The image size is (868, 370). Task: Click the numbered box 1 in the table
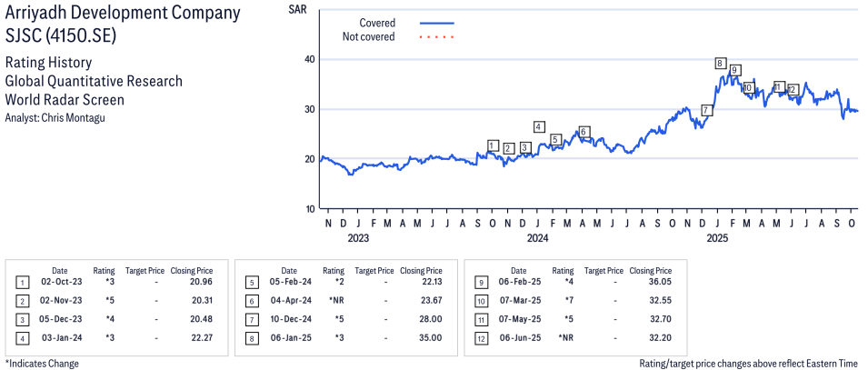point(23,283)
